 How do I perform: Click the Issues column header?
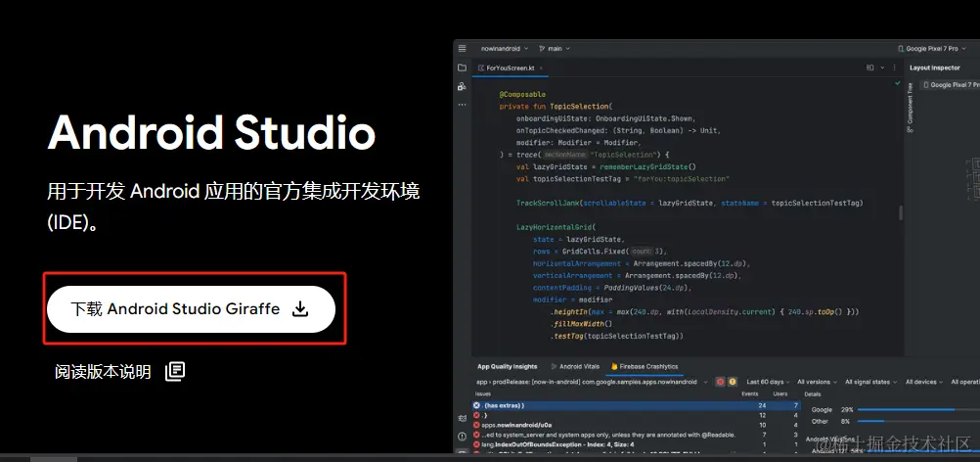point(483,393)
